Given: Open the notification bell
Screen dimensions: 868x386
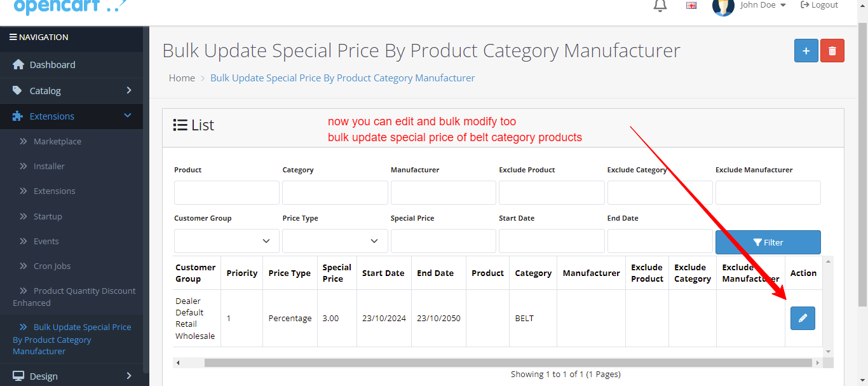Looking at the screenshot, I should pos(660,6).
